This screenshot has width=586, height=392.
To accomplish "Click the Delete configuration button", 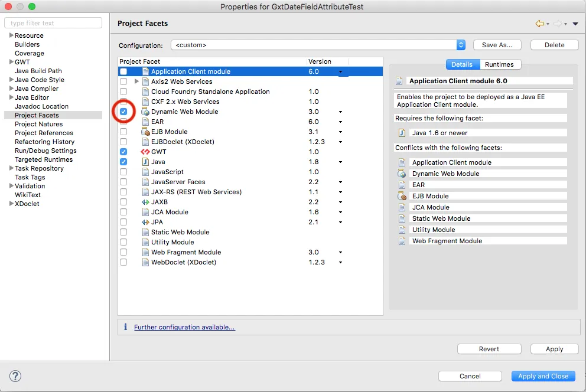I will point(554,45).
